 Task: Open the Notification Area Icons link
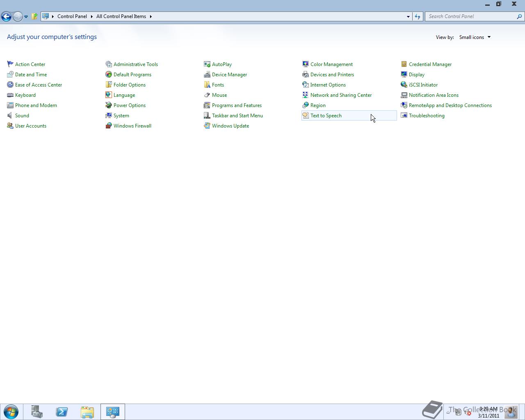tap(434, 95)
